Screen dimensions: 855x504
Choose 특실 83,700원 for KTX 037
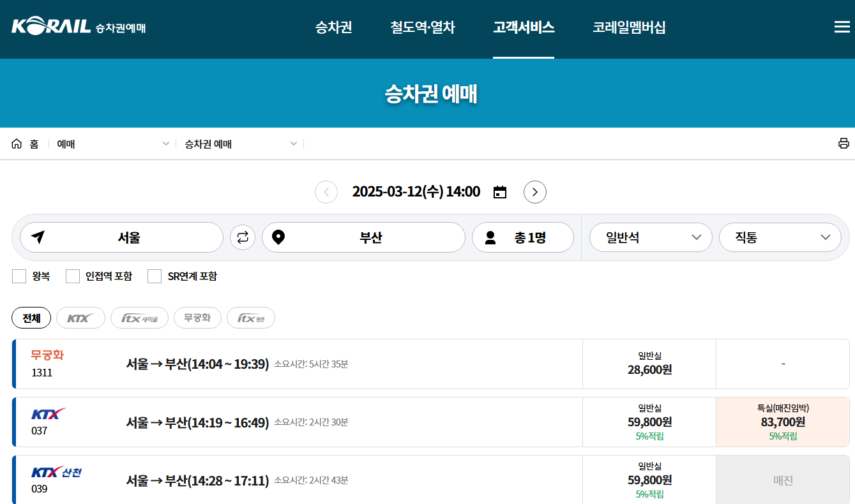click(783, 422)
